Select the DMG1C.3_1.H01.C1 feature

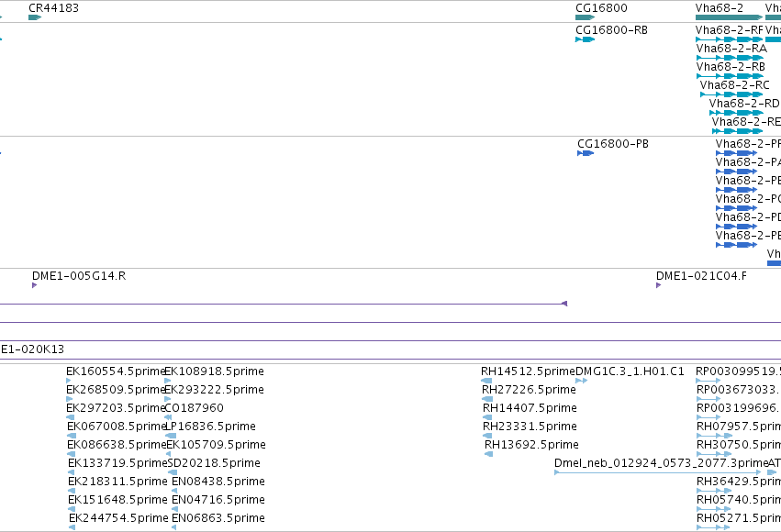[x=581, y=381]
